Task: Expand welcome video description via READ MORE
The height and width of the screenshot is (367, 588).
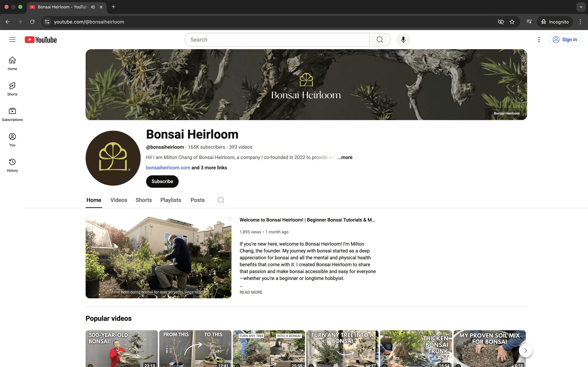Action: coord(251,292)
